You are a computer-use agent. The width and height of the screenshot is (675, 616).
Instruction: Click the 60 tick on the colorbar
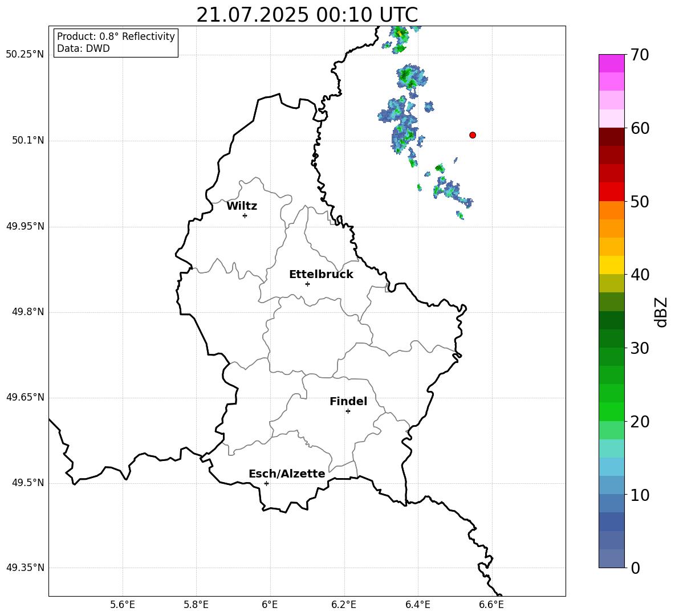(x=640, y=128)
